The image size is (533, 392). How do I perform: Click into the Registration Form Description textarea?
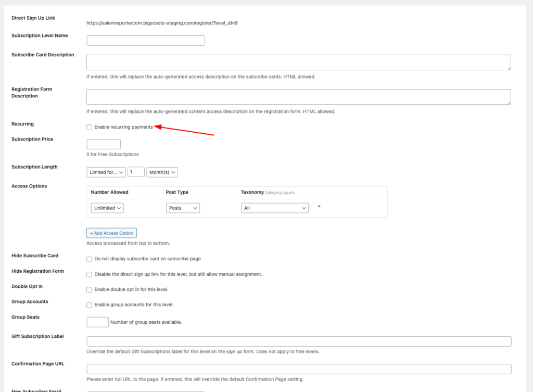[298, 97]
